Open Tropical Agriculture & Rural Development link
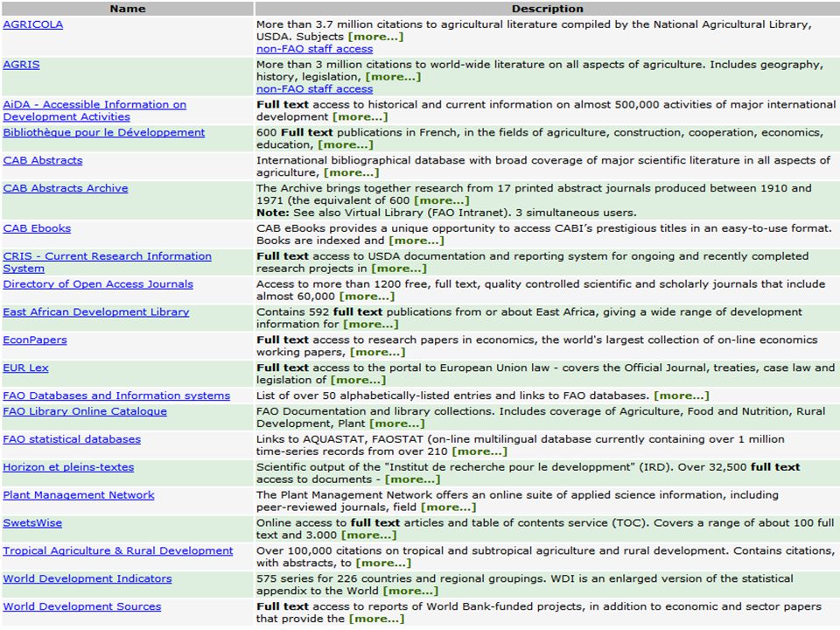The height and width of the screenshot is (630, 840). pos(118,550)
